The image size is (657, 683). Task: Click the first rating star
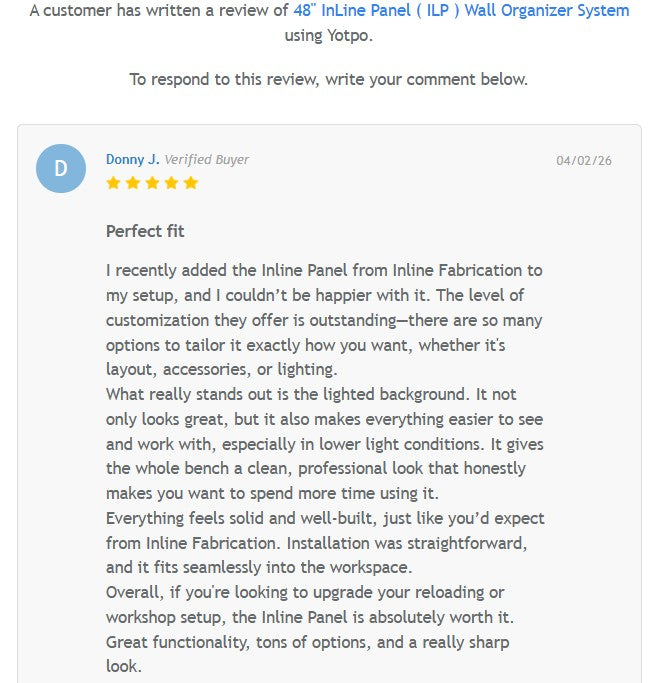point(113,183)
